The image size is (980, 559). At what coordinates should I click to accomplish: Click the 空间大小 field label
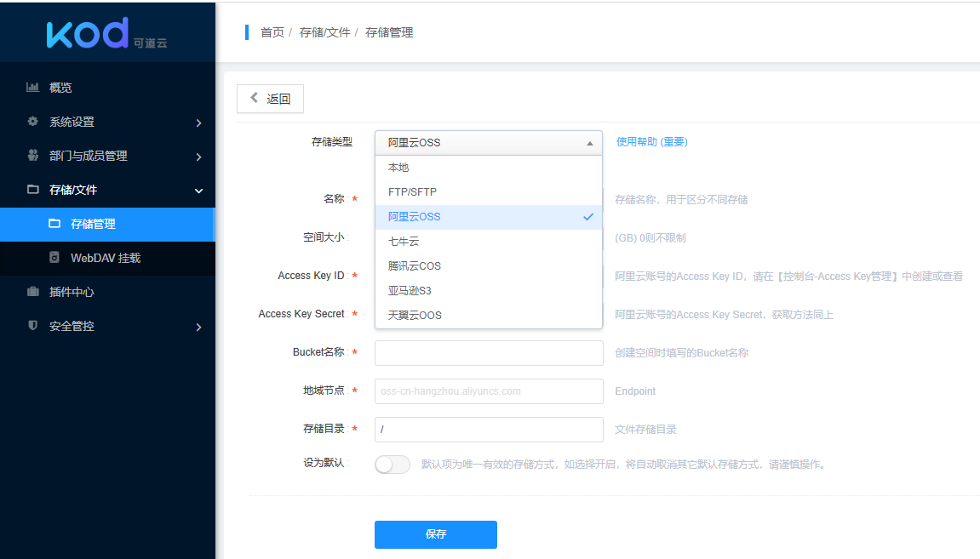[x=324, y=237]
